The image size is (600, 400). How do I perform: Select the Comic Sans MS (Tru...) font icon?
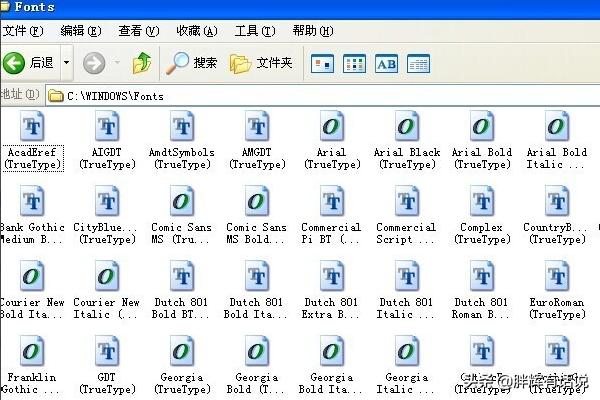point(182,201)
